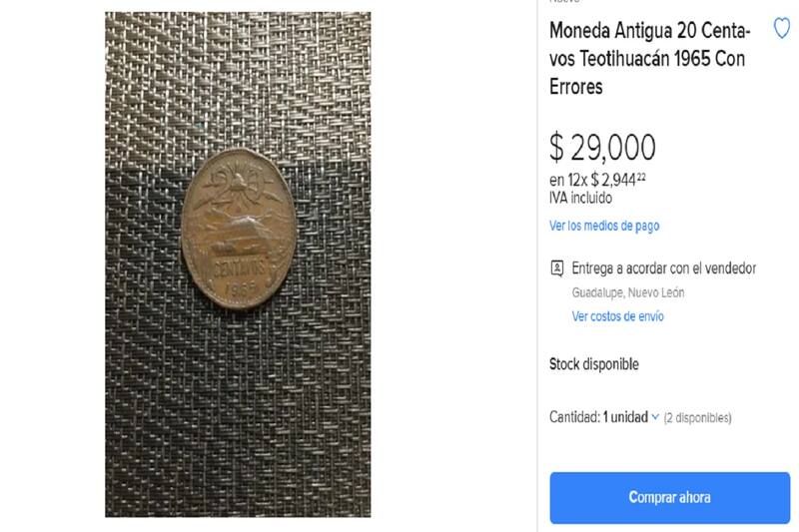This screenshot has height=532, width=799.
Task: Open Ver los medios de pago link
Action: 604,226
